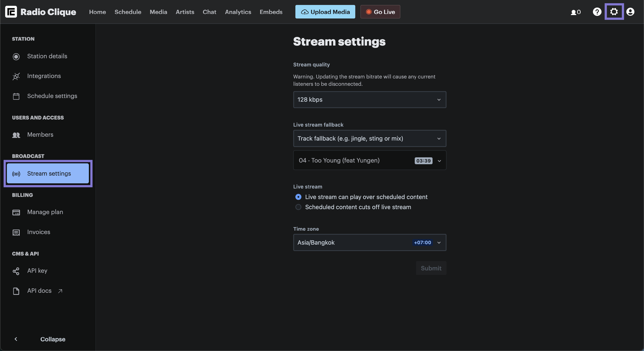Viewport: 644px width, 351px height.
Task: Open the settings gear icon
Action: (614, 12)
